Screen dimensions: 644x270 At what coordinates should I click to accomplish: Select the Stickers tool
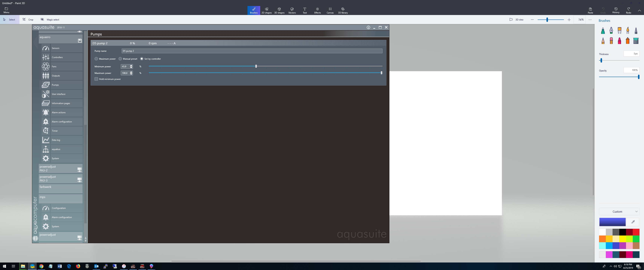tap(292, 10)
